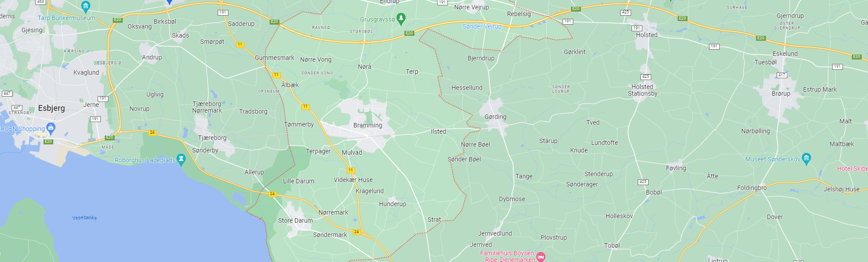Click the Vesebanke water label

(x=85, y=218)
